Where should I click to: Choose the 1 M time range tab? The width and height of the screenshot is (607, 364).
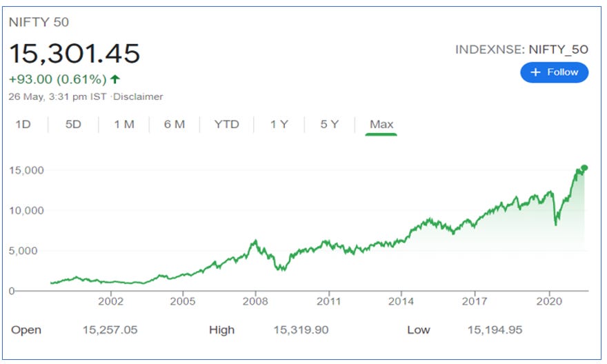(x=124, y=124)
